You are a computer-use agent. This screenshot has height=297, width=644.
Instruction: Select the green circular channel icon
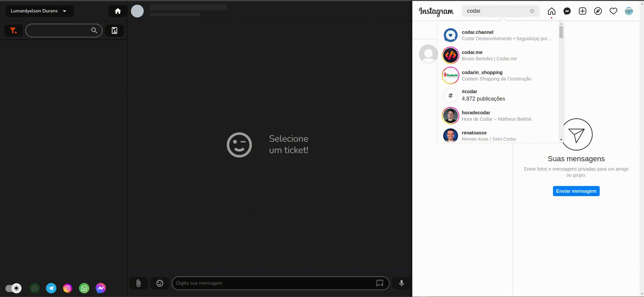coord(35,288)
